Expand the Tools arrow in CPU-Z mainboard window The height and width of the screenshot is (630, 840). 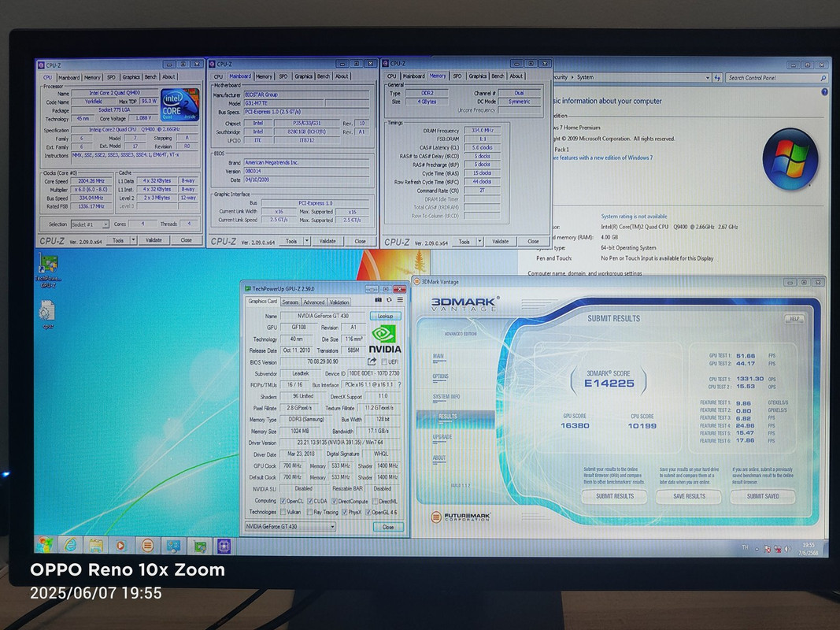(307, 242)
